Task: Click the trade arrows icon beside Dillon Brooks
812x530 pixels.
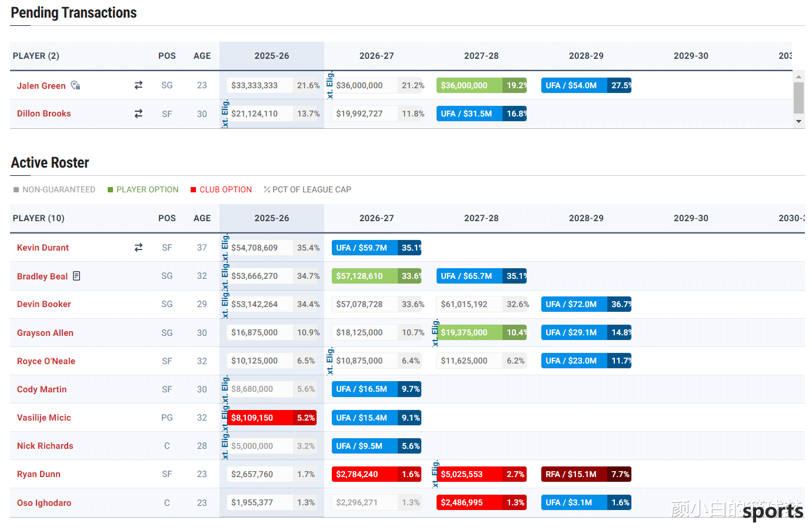Action: coord(138,114)
